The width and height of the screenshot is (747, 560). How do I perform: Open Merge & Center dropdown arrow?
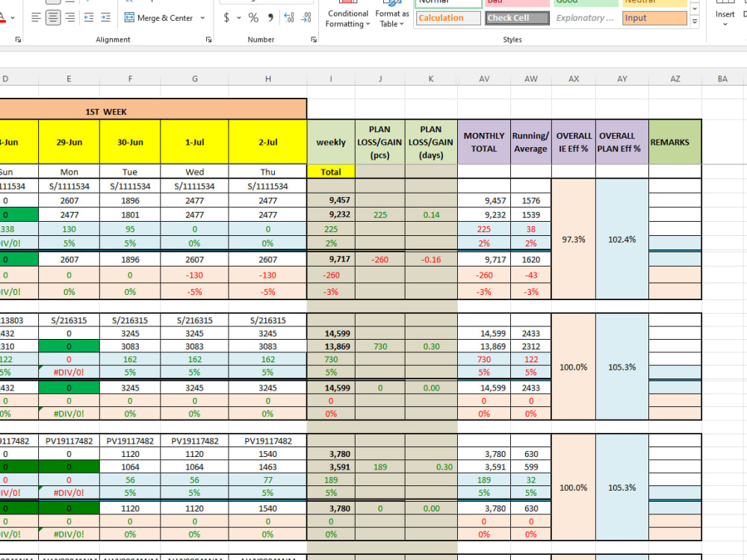point(202,18)
